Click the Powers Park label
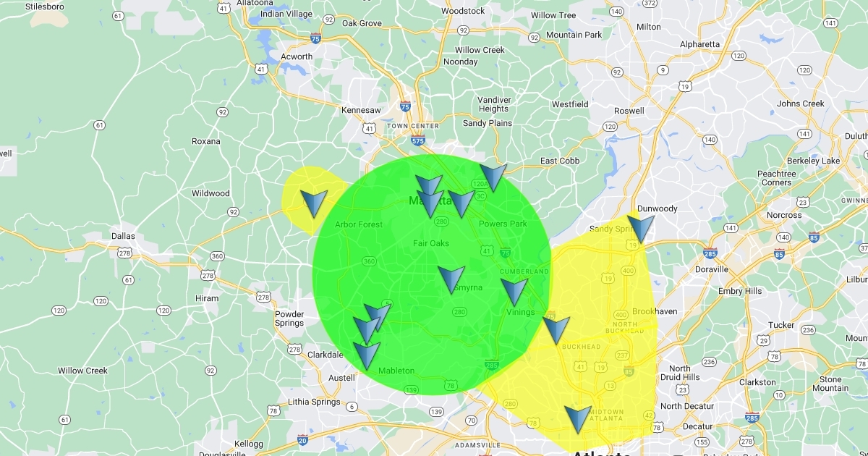 click(503, 224)
